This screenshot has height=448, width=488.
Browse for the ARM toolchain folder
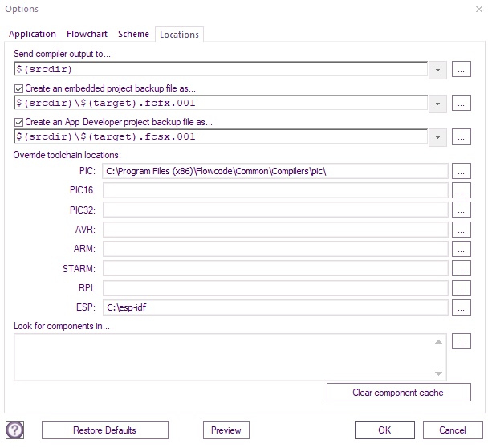point(461,249)
